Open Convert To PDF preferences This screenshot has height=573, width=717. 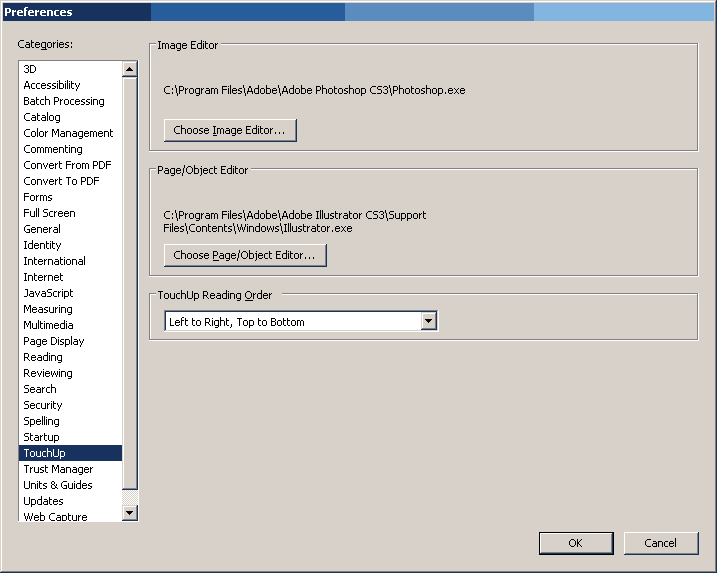point(70,181)
